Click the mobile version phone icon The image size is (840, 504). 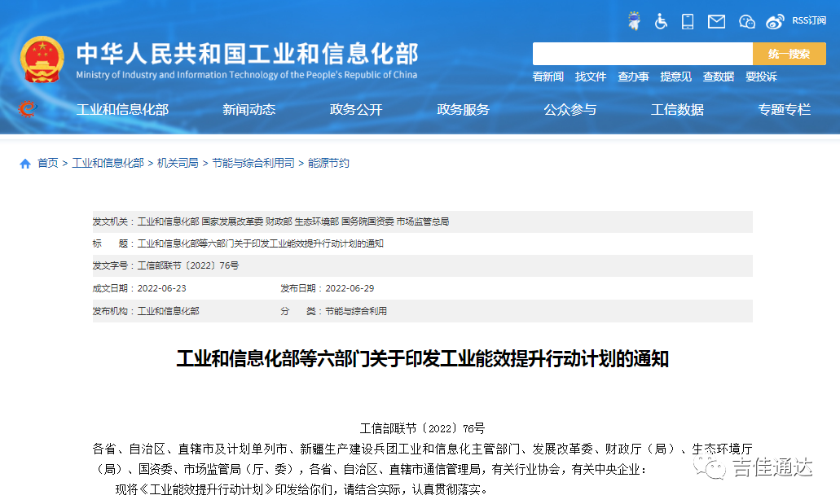[687, 21]
